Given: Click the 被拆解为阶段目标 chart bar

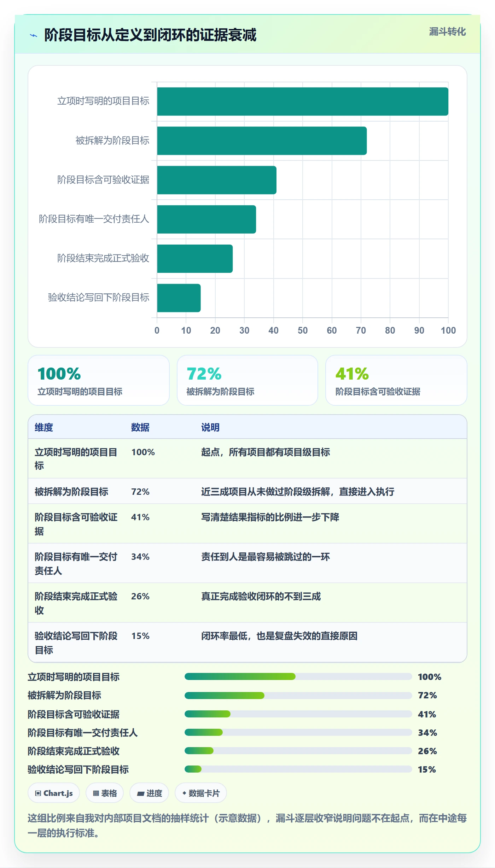Looking at the screenshot, I should pos(262,141).
